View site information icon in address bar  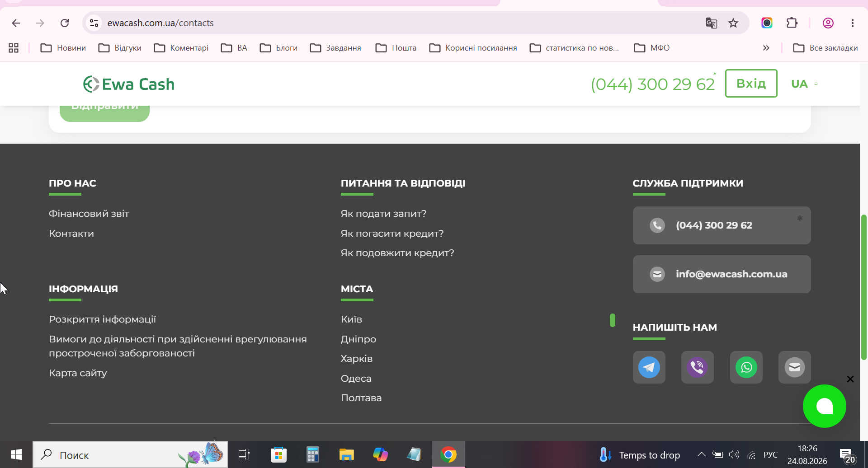(x=94, y=23)
